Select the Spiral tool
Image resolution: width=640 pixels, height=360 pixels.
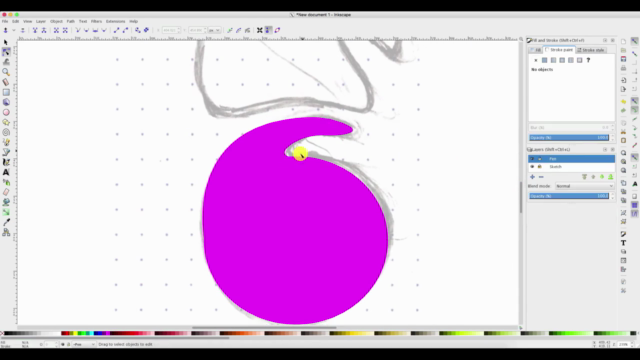point(6,132)
